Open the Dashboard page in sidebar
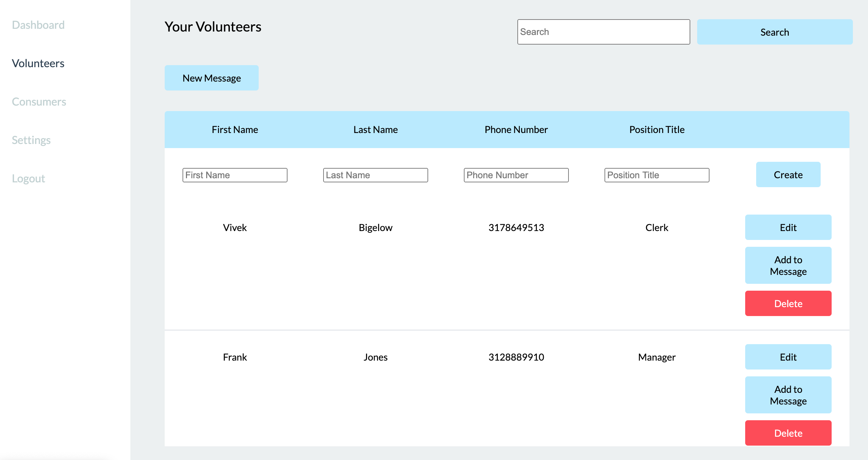Viewport: 868px width, 460px height. [38, 25]
